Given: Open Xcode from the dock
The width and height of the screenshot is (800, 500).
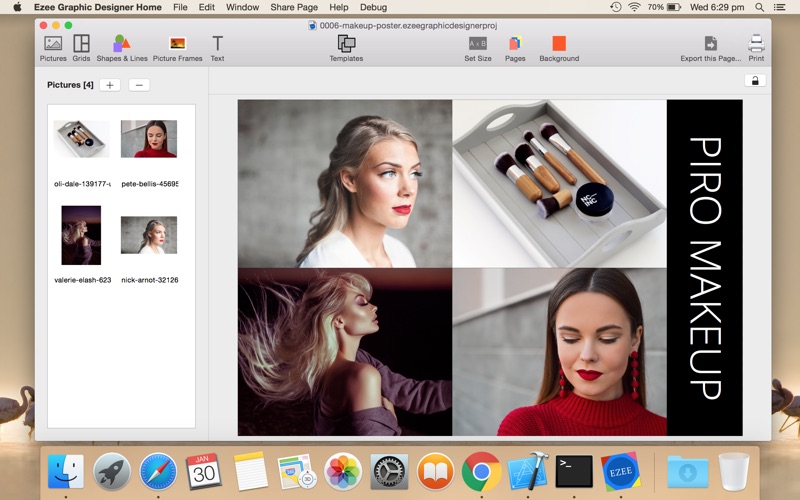Looking at the screenshot, I should coord(528,470).
